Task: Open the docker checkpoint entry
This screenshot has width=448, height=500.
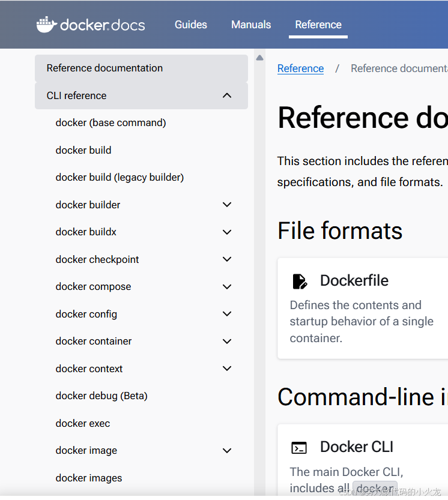Action: 97,259
